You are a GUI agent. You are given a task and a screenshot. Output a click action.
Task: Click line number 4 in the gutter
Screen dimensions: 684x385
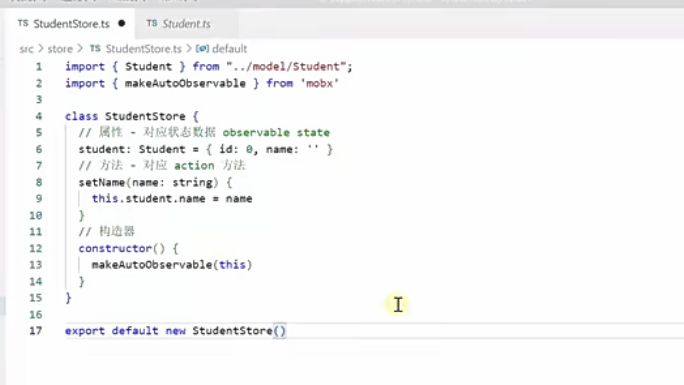click(39, 116)
